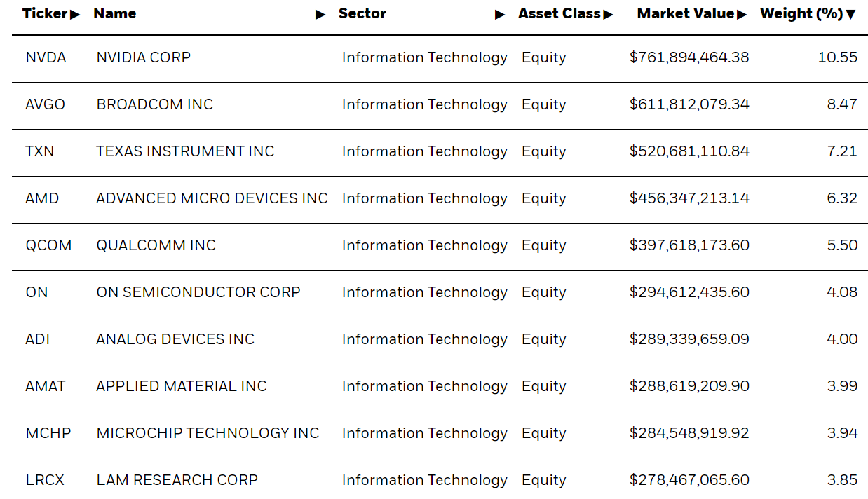The width and height of the screenshot is (868, 499).
Task: Select the NVDA ticker cell
Action: [46, 58]
